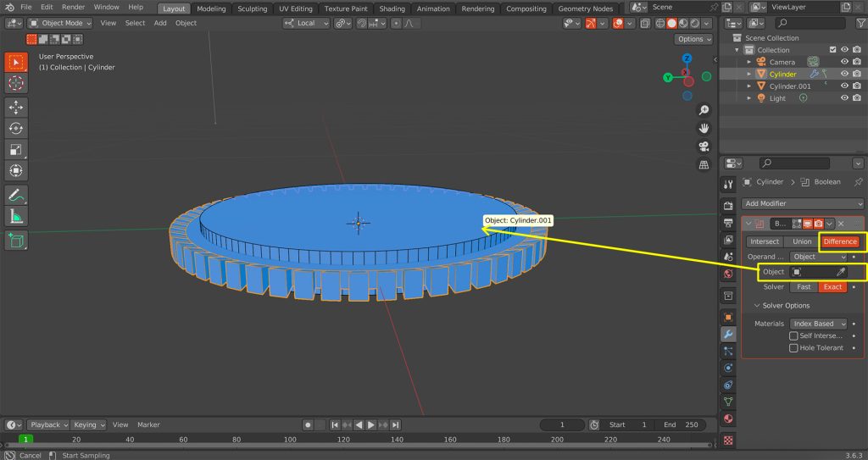Open the Physics properties tab
868x460 pixels.
pyautogui.click(x=728, y=368)
